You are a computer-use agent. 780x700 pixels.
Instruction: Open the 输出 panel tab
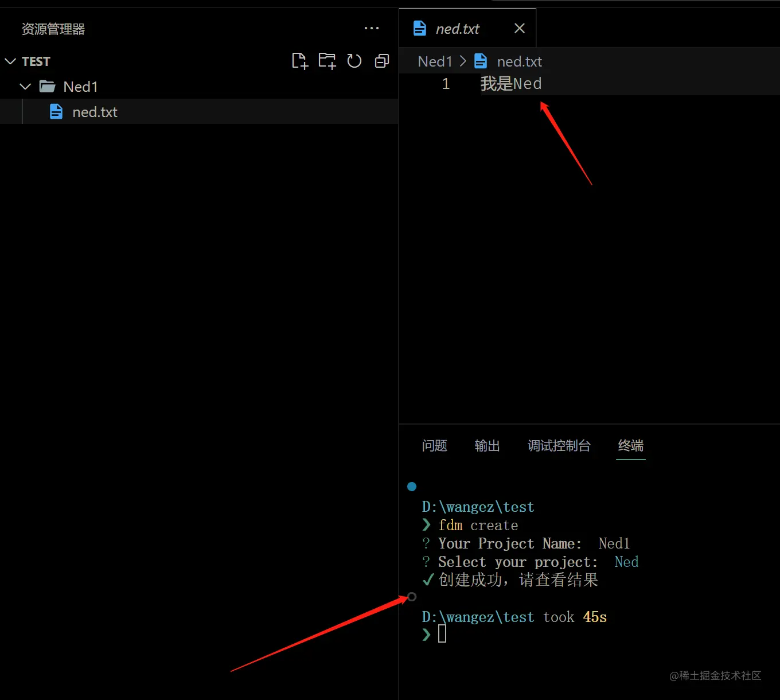pyautogui.click(x=487, y=446)
